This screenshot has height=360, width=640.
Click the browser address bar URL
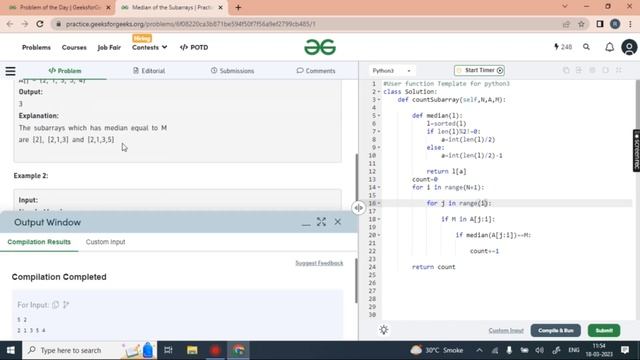point(191,24)
